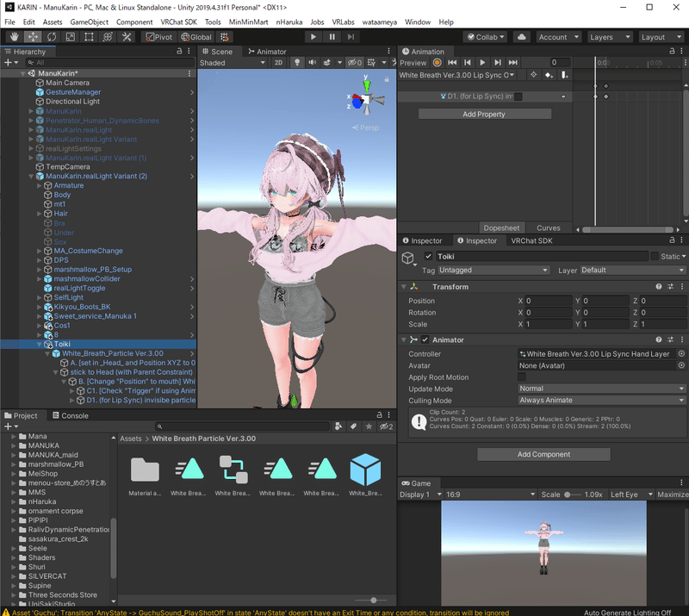Click Search by Type icon in Project
The image size is (689, 616).
[338, 426]
